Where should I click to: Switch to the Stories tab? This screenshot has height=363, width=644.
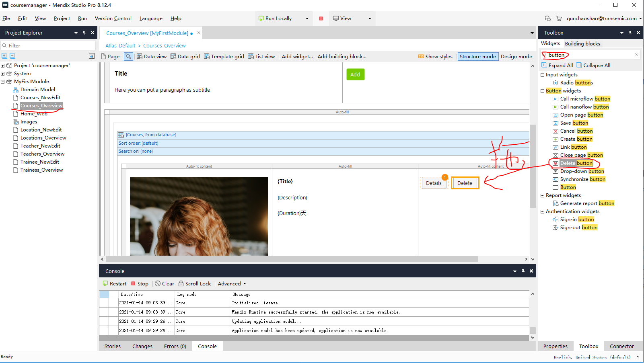pyautogui.click(x=113, y=346)
